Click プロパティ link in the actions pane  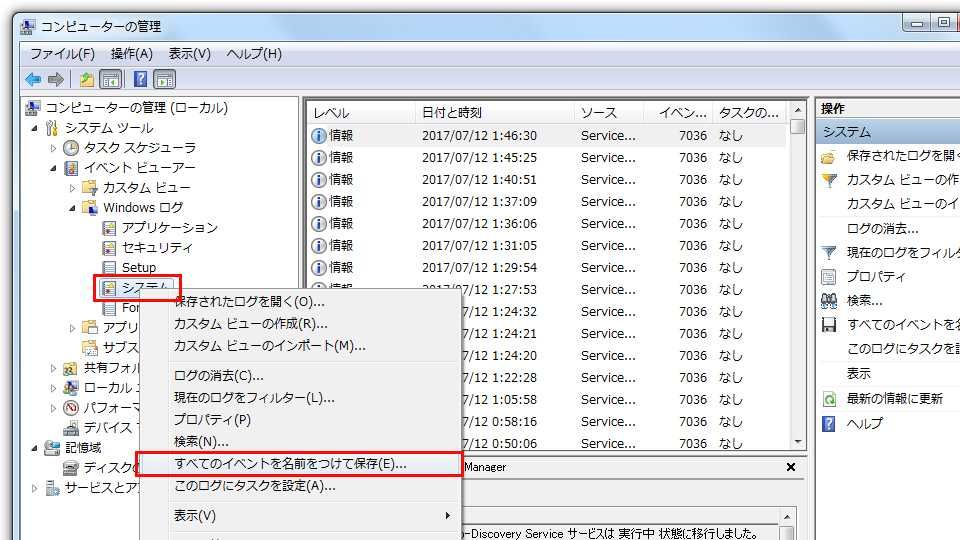coord(876,276)
